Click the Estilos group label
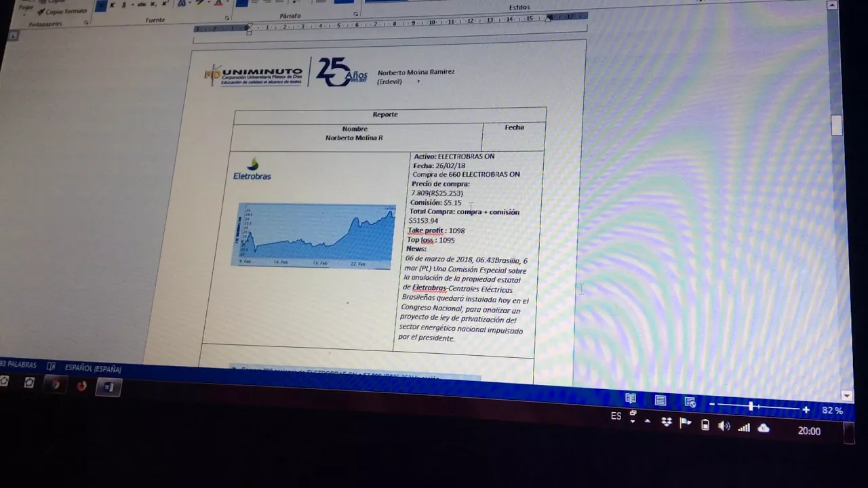Screen dimensions: 868x488 (x=519, y=7)
